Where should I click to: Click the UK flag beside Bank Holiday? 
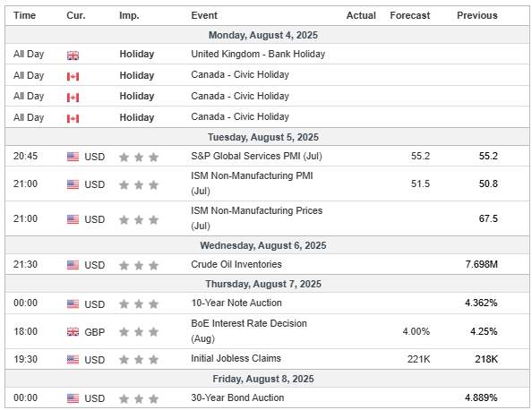pyautogui.click(x=73, y=56)
